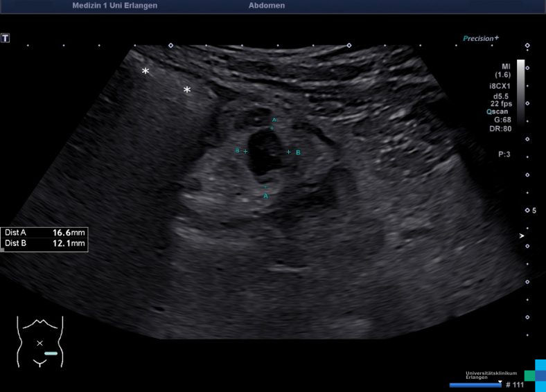Select the Dist B measurement result

point(44,244)
